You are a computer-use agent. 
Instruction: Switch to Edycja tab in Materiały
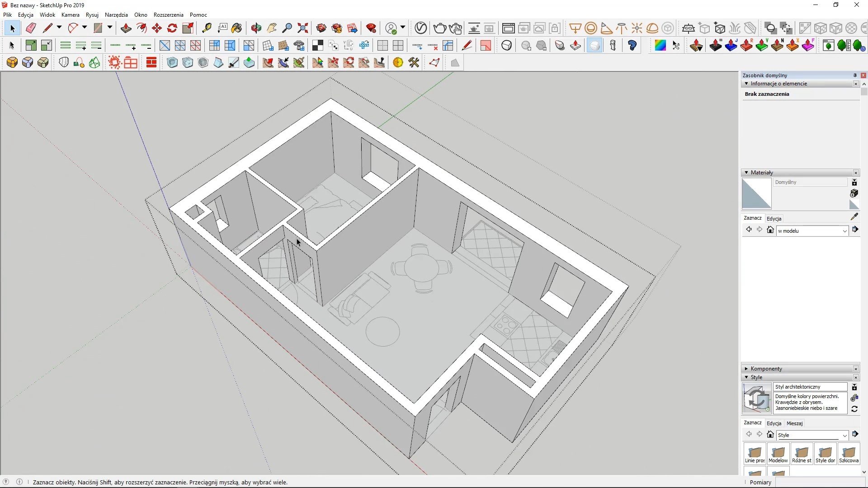[774, 219]
